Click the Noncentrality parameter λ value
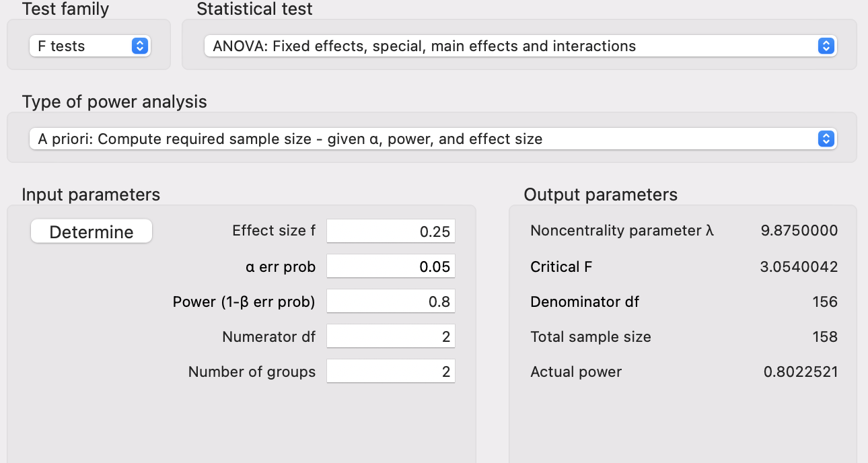Image resolution: width=868 pixels, height=463 pixels. [x=799, y=231]
